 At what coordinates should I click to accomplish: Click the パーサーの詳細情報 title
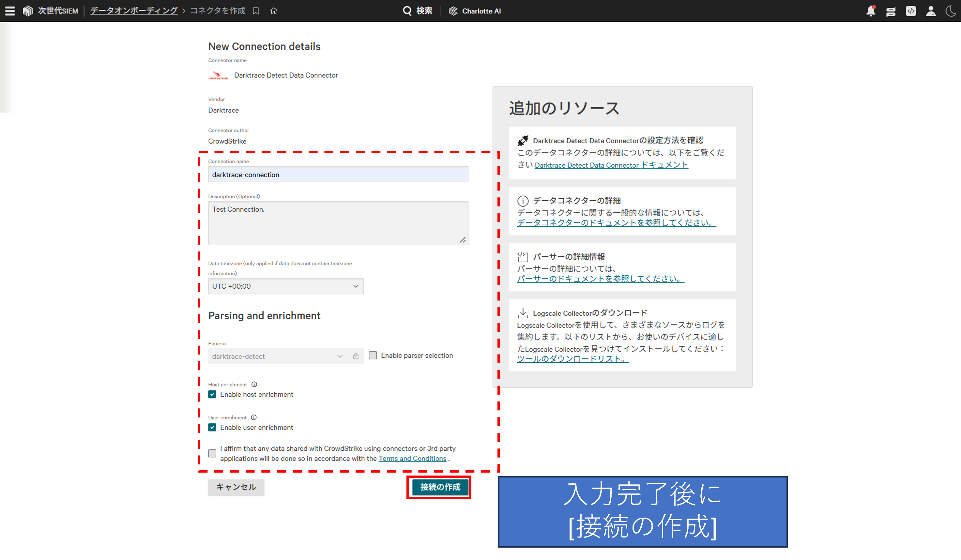tap(569, 257)
